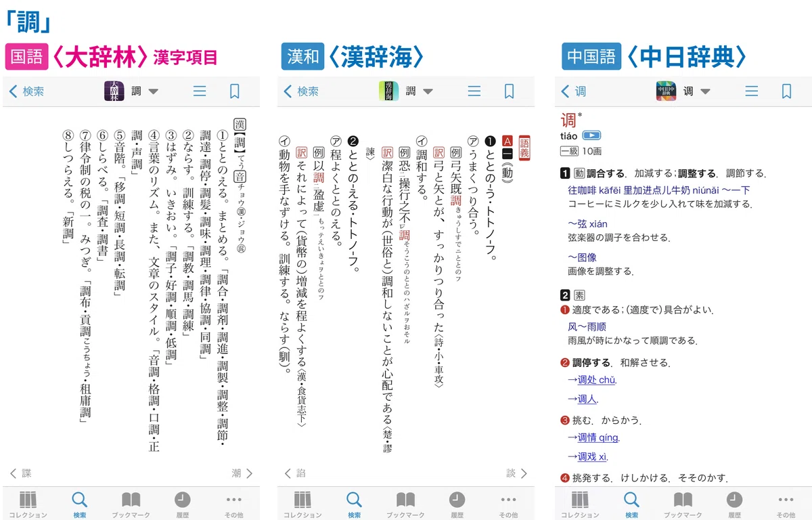Viewport: 812px width, 520px height.
Task: Open 履歴 tab in 漢辞海 panel
Action: coord(457,504)
